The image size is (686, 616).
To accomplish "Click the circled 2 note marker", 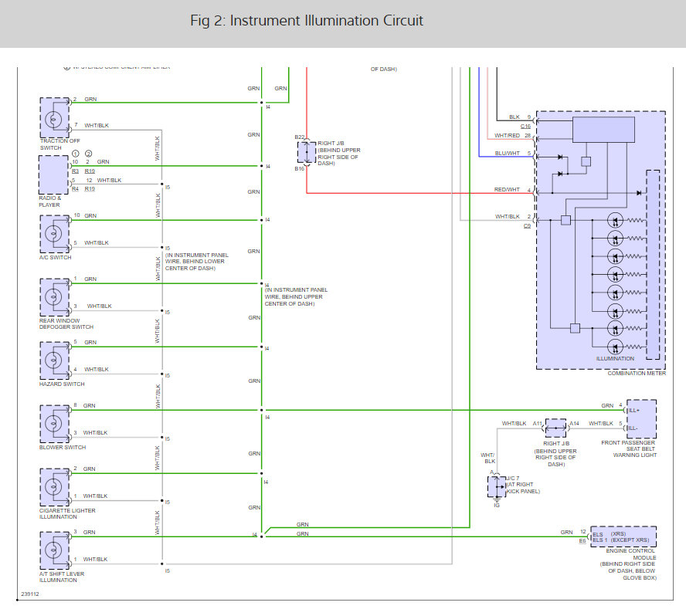I will click(x=88, y=154).
